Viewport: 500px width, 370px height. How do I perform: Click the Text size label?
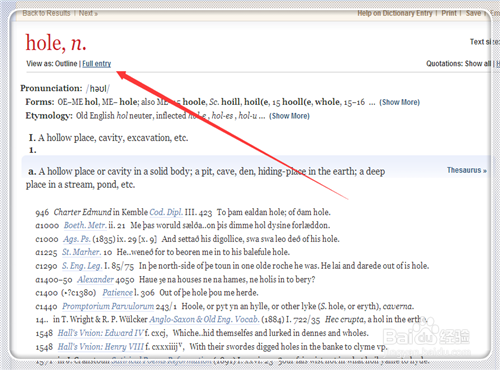(485, 42)
